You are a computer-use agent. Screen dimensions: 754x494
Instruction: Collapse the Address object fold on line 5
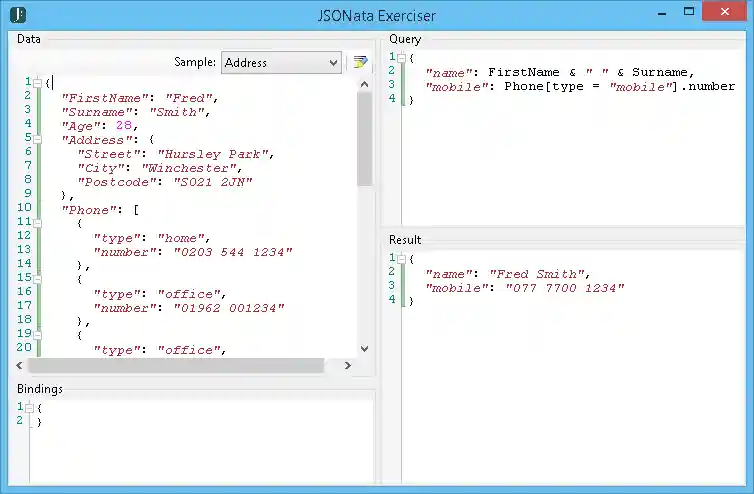pos(38,139)
